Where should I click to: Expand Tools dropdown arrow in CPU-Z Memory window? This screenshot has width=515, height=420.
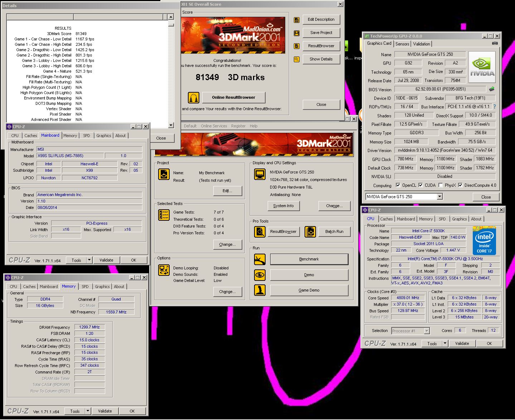[x=88, y=411]
